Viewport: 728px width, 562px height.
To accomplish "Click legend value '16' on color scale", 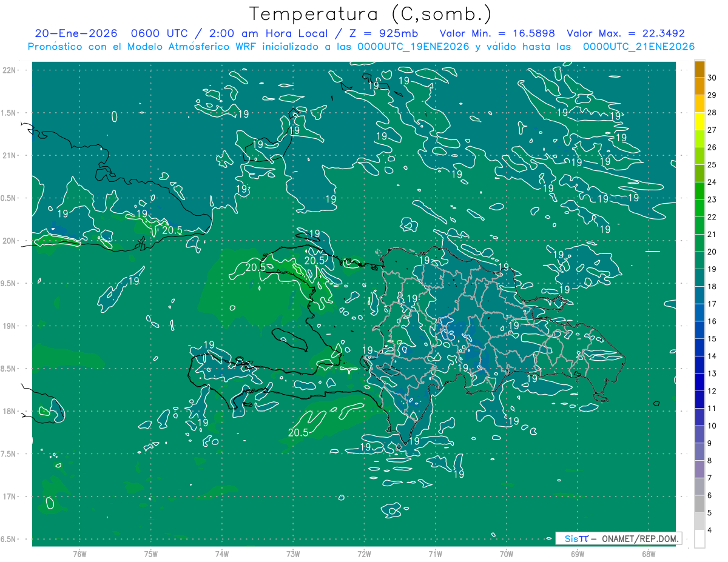I will click(x=712, y=321).
